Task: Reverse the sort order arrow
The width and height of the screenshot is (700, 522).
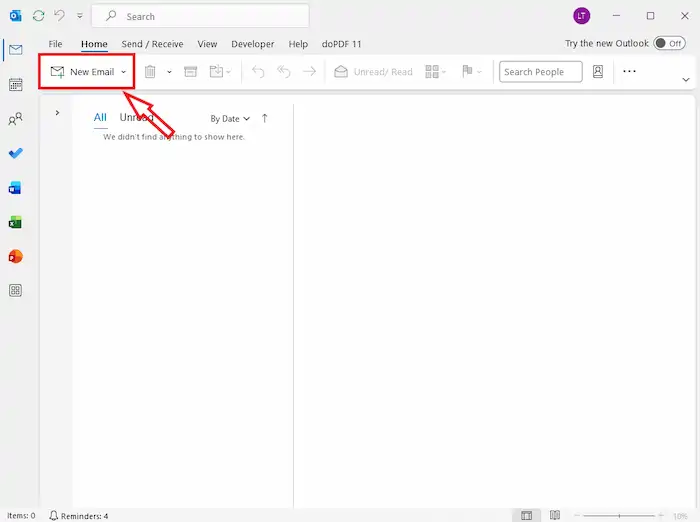Action: 265,118
